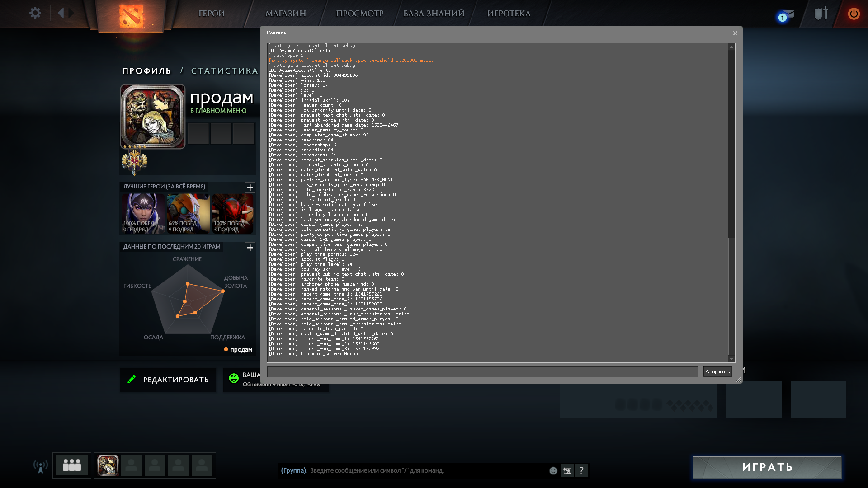Click the third empty profile badge slot
The height and width of the screenshot is (488, 868).
(x=243, y=134)
